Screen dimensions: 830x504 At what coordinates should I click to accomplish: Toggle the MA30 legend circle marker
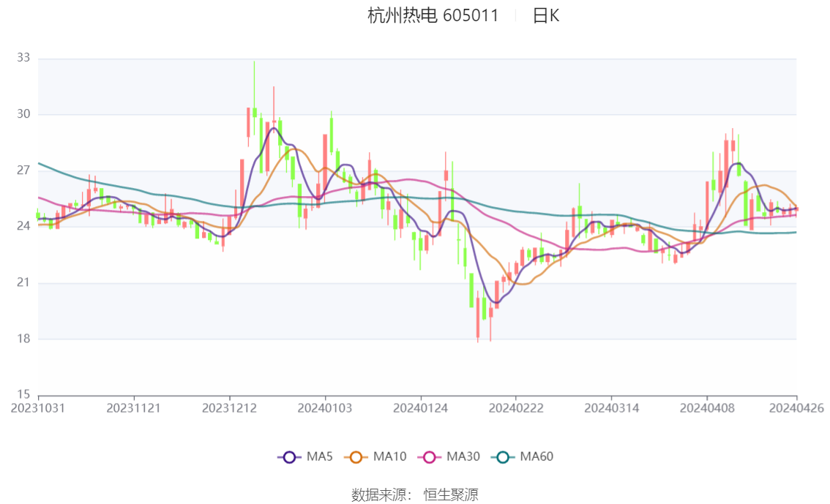coord(430,457)
